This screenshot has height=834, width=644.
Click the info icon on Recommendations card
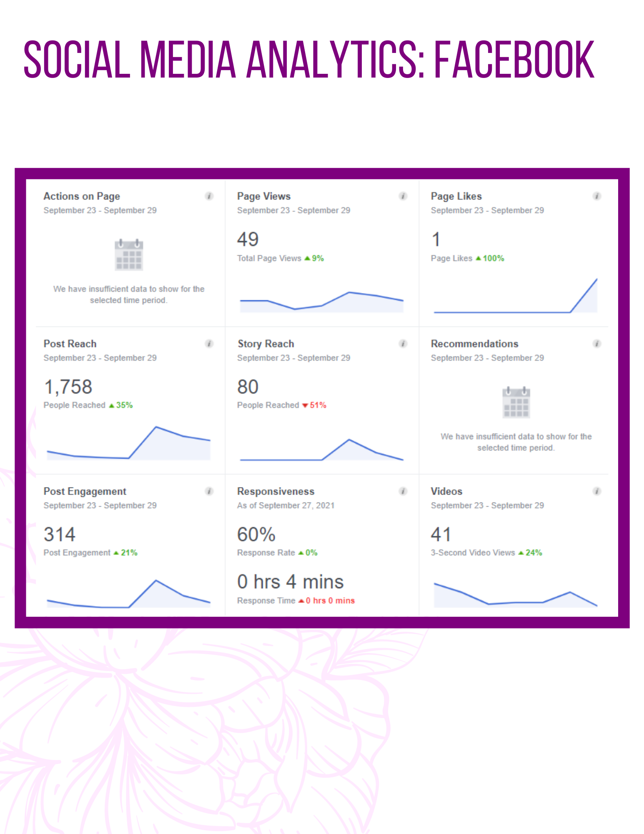tap(597, 344)
